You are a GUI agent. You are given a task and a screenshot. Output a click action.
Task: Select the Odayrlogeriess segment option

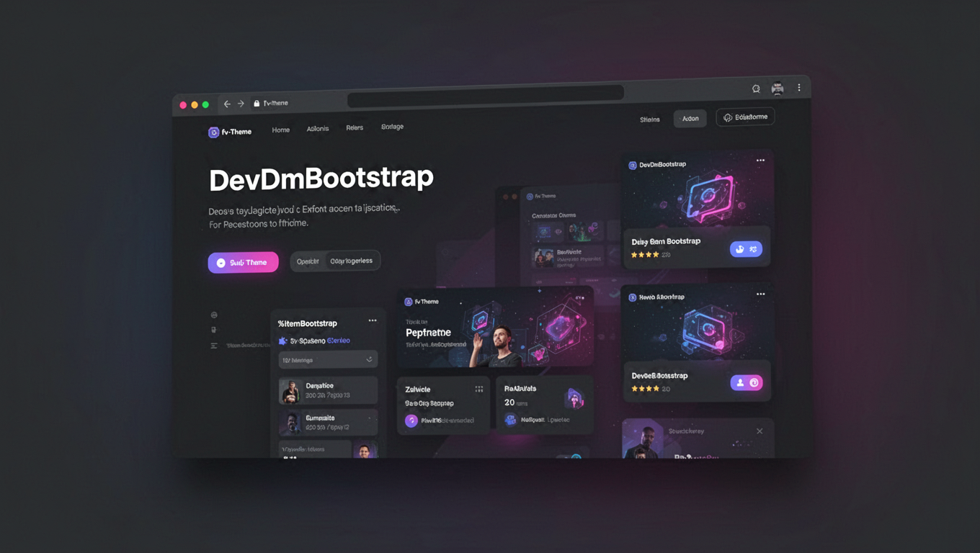click(x=352, y=261)
